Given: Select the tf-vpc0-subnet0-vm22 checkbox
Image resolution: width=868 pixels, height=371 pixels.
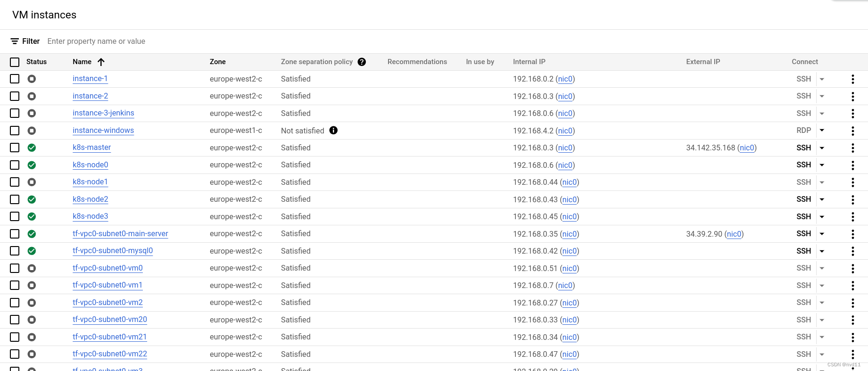Looking at the screenshot, I should point(15,354).
